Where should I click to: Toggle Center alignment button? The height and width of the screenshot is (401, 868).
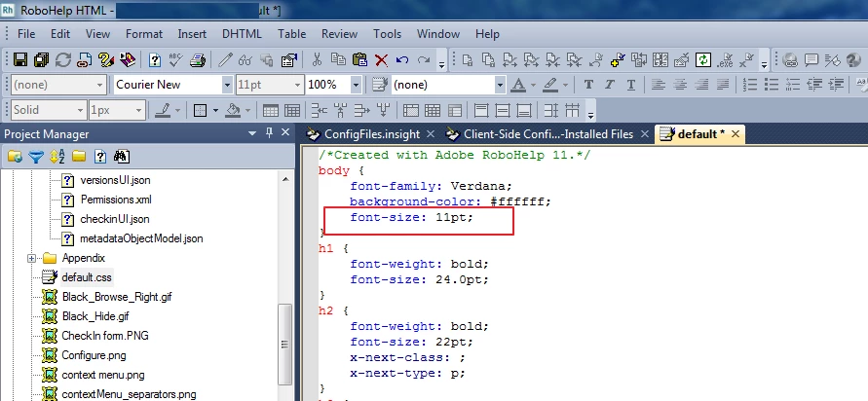click(x=680, y=85)
